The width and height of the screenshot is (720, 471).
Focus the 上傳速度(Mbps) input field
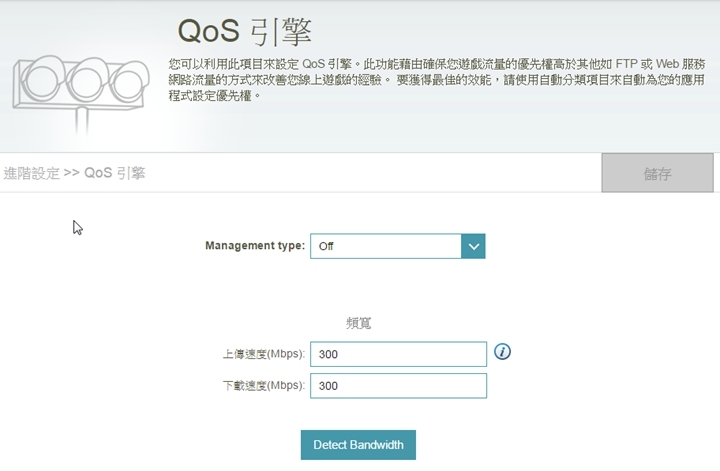tap(398, 354)
